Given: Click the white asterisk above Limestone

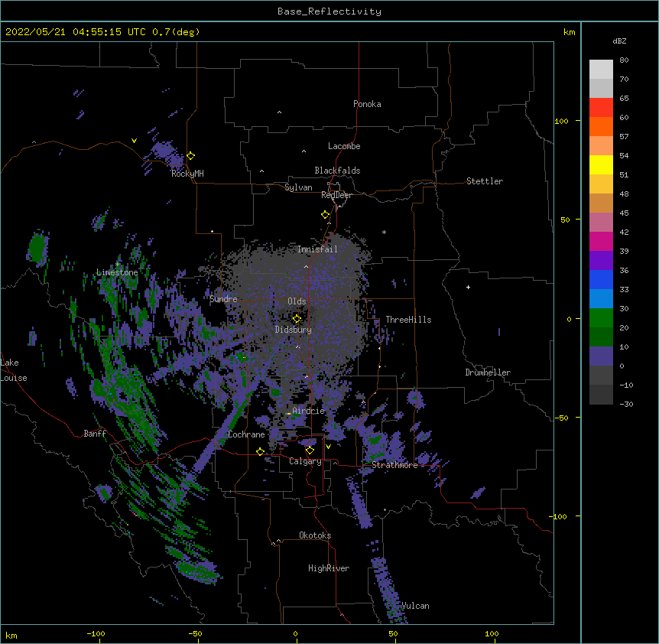Looking at the screenshot, I should click(x=117, y=264).
